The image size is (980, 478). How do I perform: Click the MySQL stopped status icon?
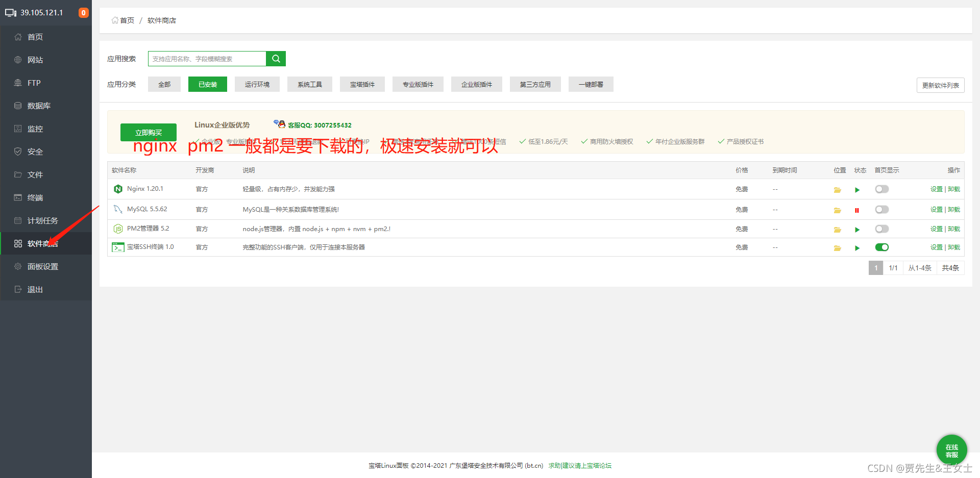[x=857, y=210]
